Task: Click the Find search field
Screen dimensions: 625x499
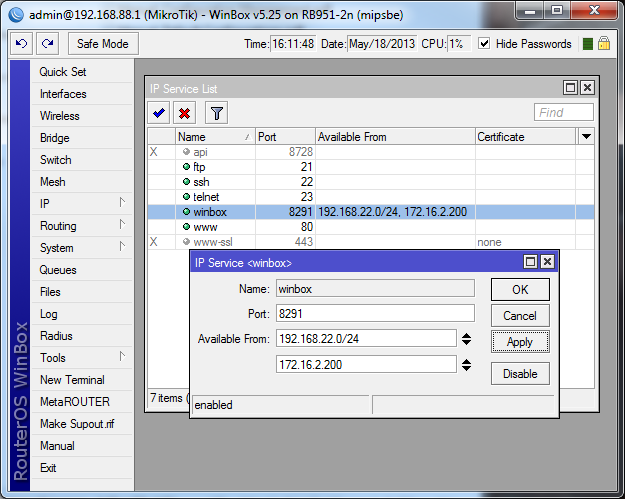Action: tap(564, 112)
